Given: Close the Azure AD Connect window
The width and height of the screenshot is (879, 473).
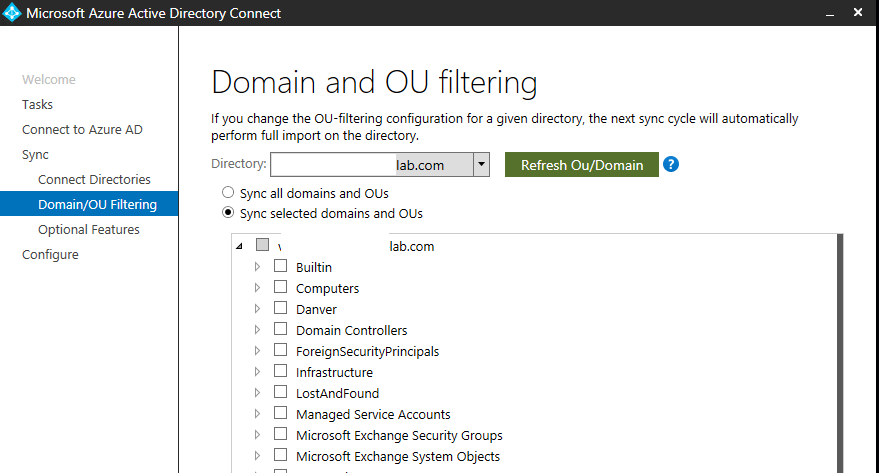Looking at the screenshot, I should tap(858, 12).
